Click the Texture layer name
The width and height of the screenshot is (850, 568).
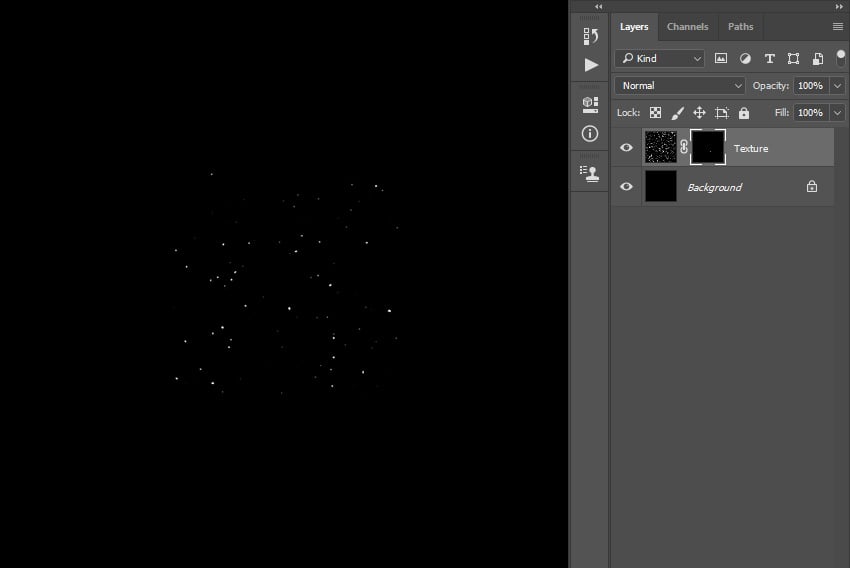(751, 149)
